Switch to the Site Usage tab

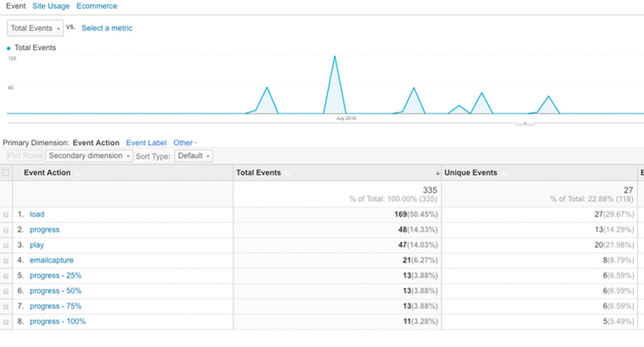51,6
